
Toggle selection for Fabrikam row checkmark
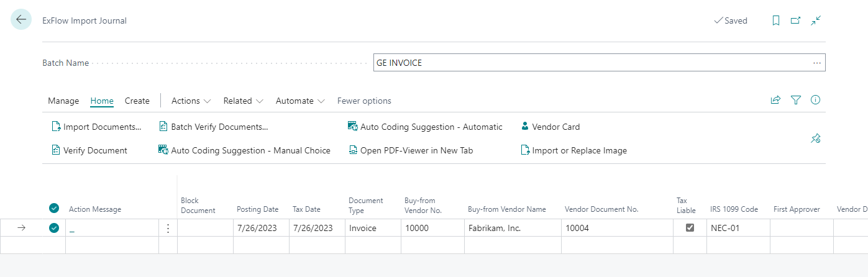point(54,228)
